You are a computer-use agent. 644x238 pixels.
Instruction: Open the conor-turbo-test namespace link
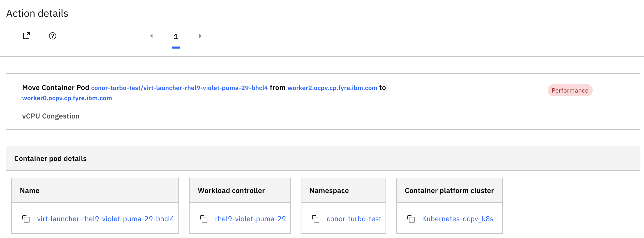pos(354,219)
